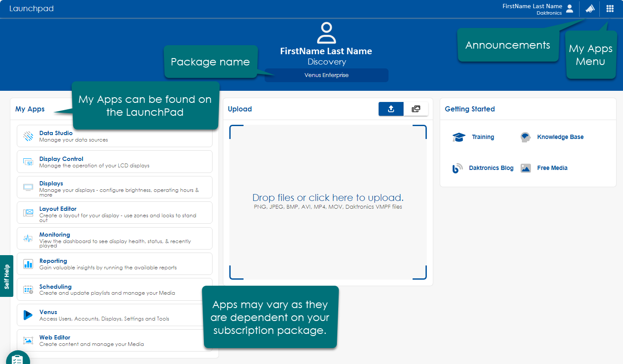Click the user profile icon in header
This screenshot has width=623, height=364.
[570, 9]
